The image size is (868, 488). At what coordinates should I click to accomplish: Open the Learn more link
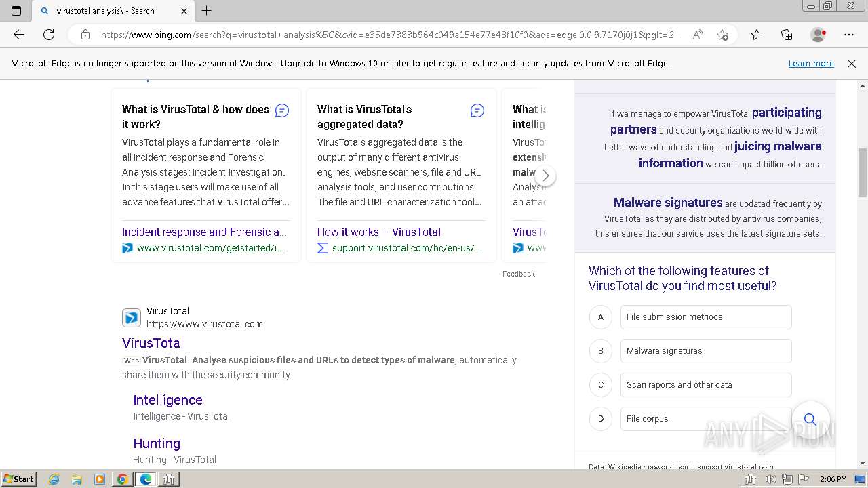(x=811, y=64)
